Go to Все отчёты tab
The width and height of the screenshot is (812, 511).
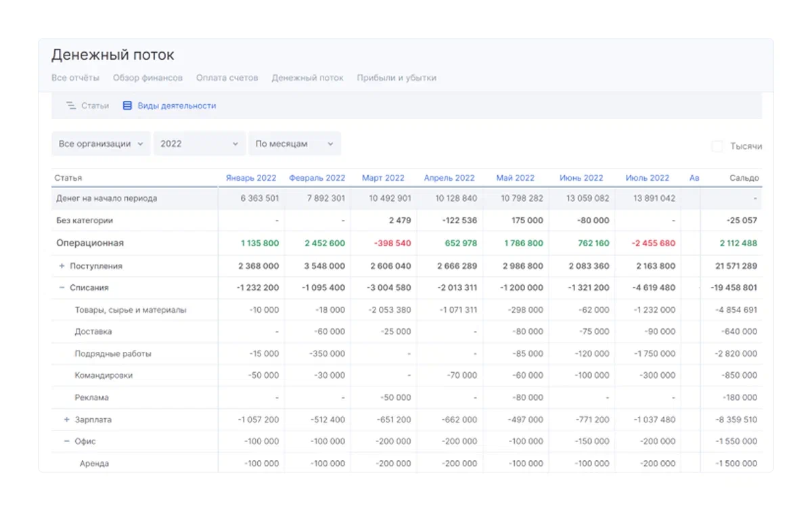75,78
